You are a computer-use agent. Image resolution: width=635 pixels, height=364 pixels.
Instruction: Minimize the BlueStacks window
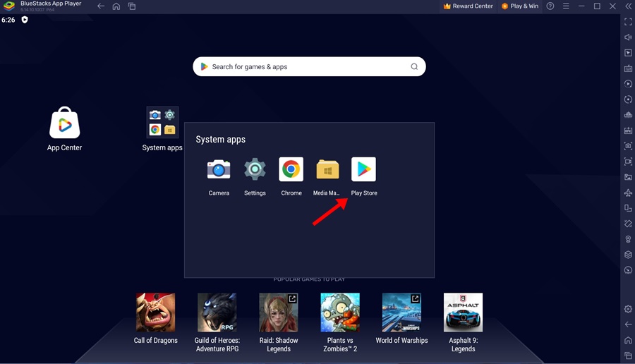pos(581,6)
